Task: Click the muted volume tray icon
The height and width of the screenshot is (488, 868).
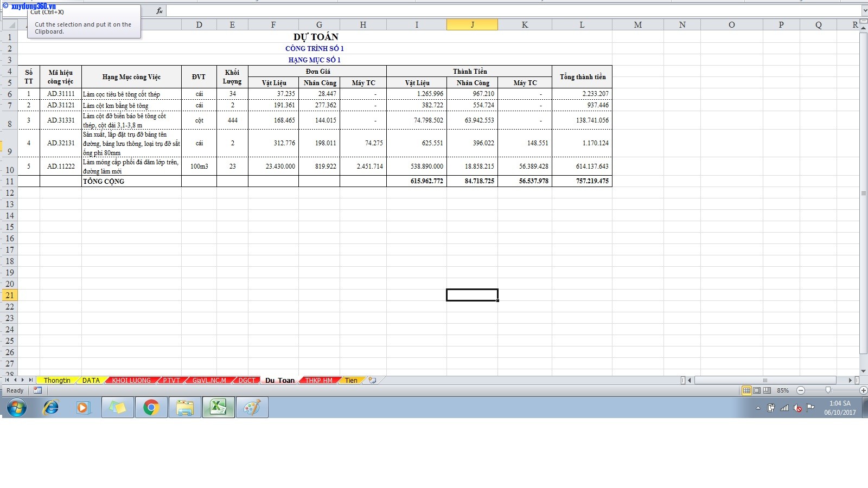Action: [x=797, y=408]
